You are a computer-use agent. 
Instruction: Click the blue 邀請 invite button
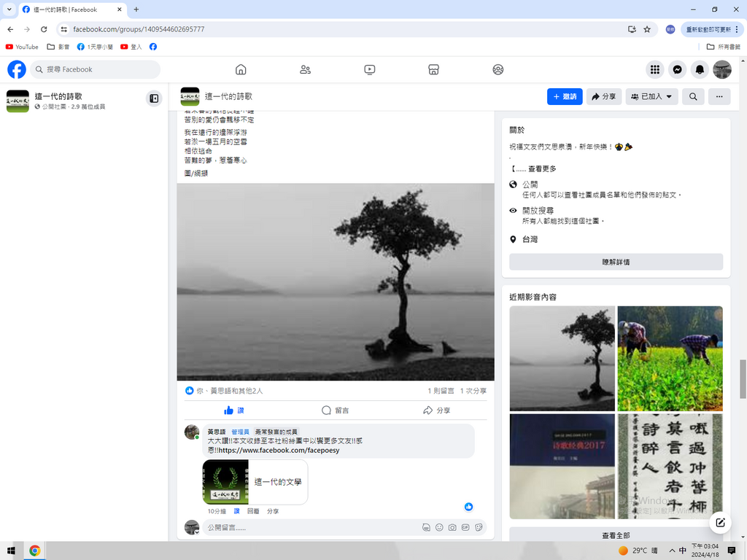[x=565, y=96]
